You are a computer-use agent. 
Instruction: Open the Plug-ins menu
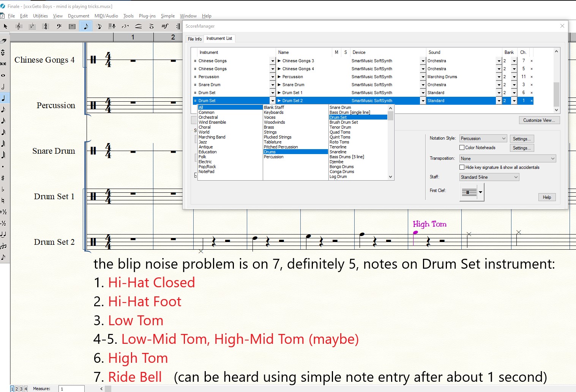(147, 16)
